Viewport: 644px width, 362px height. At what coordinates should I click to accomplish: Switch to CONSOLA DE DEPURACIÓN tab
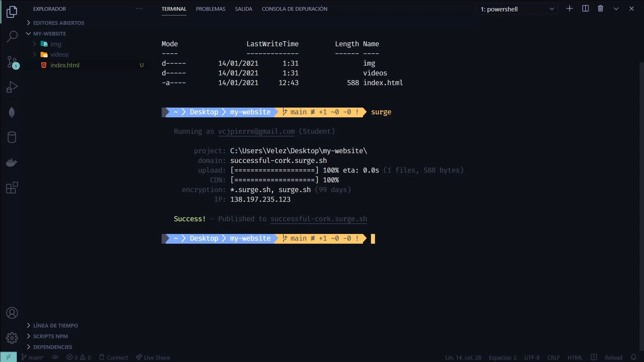click(x=294, y=9)
